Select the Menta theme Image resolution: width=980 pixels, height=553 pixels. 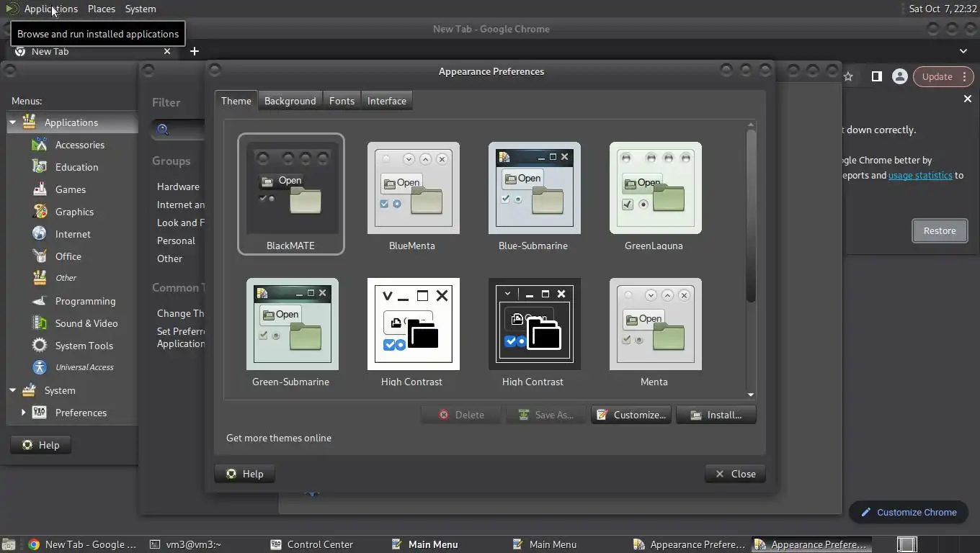click(x=654, y=331)
